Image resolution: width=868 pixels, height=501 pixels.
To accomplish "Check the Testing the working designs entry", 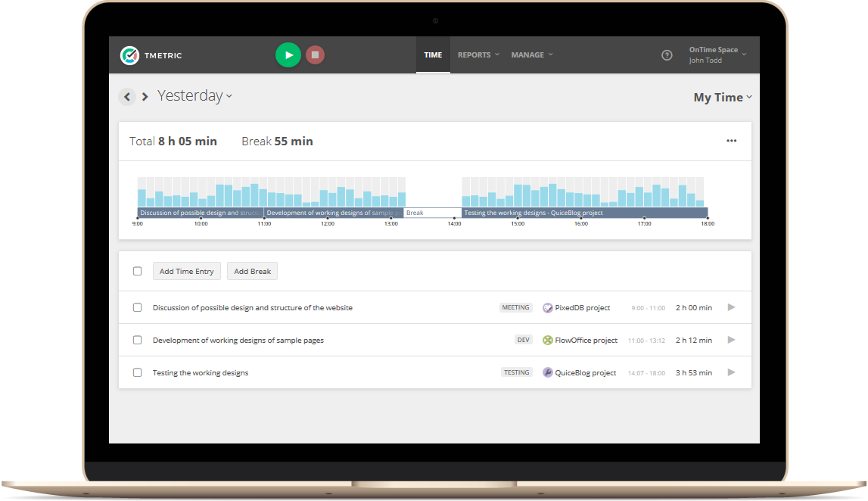I will click(x=137, y=372).
